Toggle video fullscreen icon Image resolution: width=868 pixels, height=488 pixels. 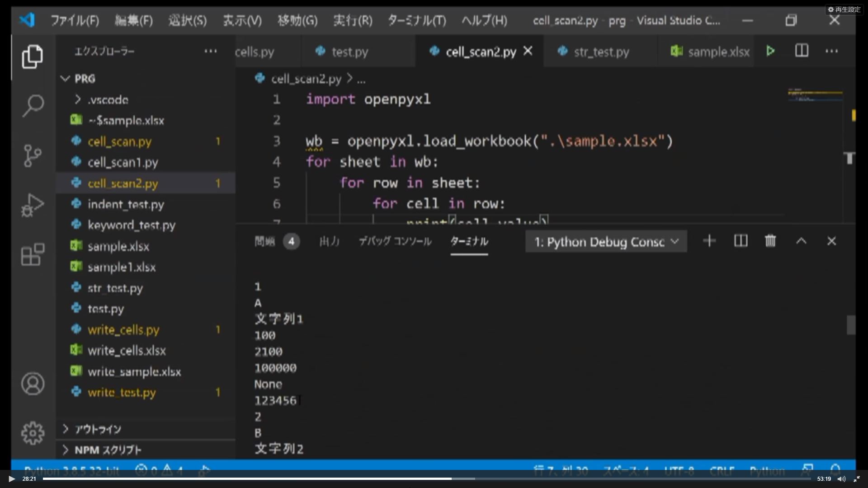pos(856,479)
